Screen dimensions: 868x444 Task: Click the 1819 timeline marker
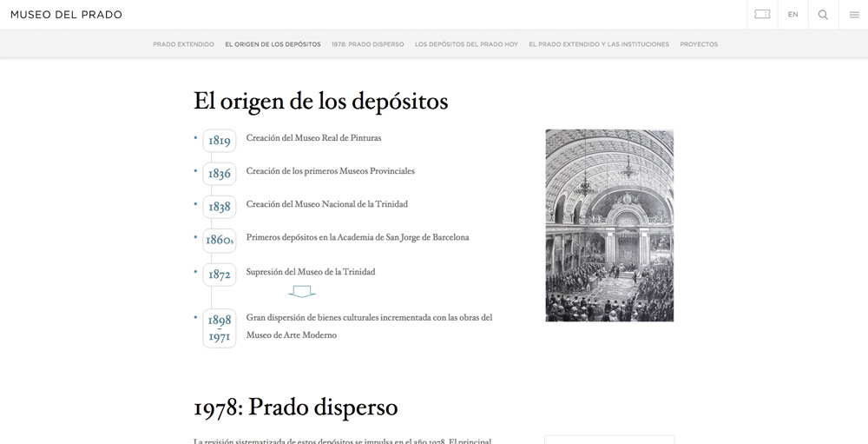click(x=220, y=141)
